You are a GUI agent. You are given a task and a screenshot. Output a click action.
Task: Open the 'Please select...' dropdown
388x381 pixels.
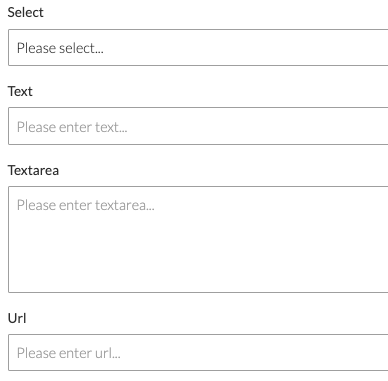(198, 48)
